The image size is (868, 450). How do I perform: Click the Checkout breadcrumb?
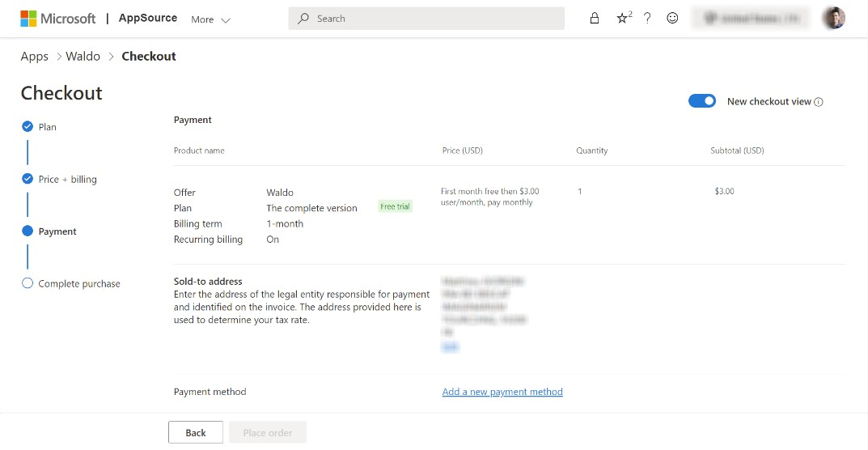[x=149, y=57]
